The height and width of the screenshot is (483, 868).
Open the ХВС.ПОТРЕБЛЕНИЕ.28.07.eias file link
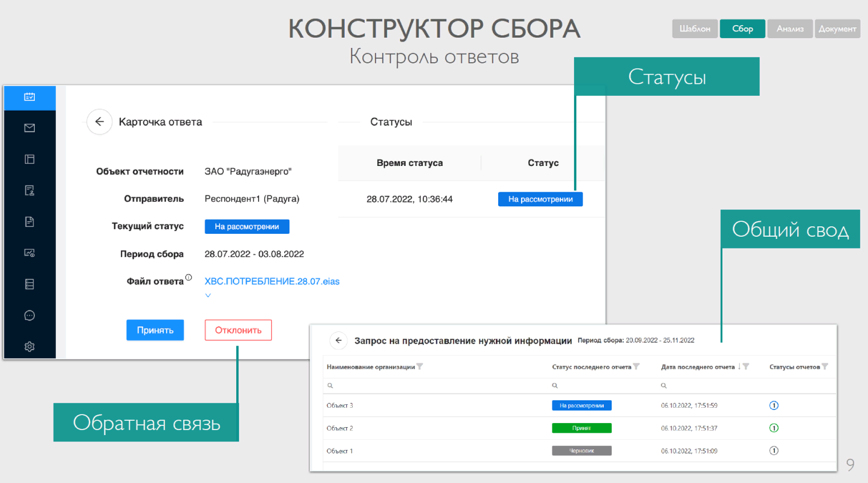[272, 281]
